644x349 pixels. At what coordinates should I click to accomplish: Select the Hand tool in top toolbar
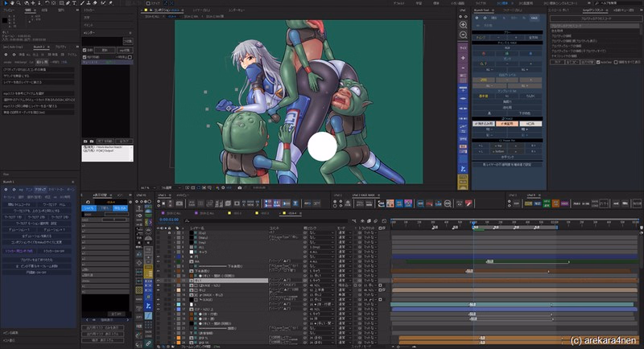click(x=12, y=3)
